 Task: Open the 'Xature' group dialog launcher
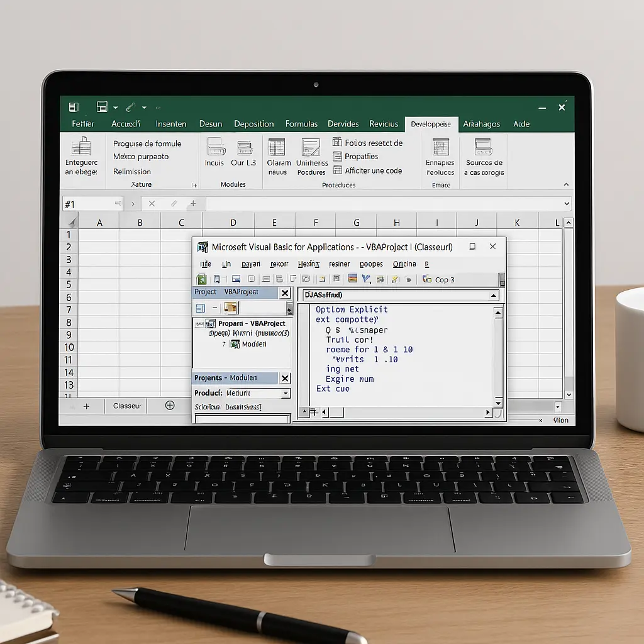tap(194, 186)
